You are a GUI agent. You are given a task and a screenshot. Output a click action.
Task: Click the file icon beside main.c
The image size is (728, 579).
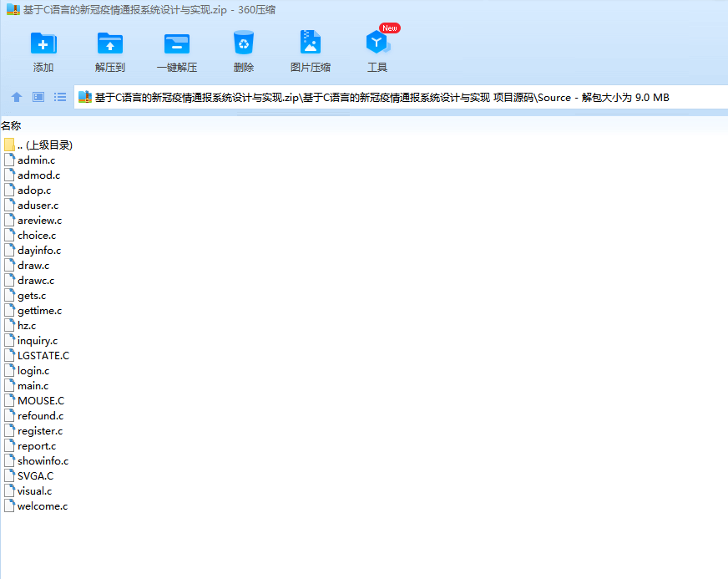coord(9,385)
